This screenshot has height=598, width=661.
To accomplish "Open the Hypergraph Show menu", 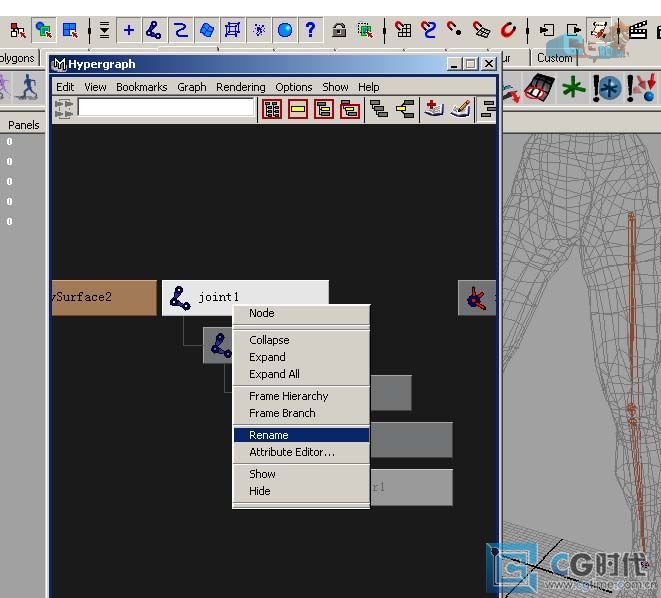I will click(x=335, y=87).
